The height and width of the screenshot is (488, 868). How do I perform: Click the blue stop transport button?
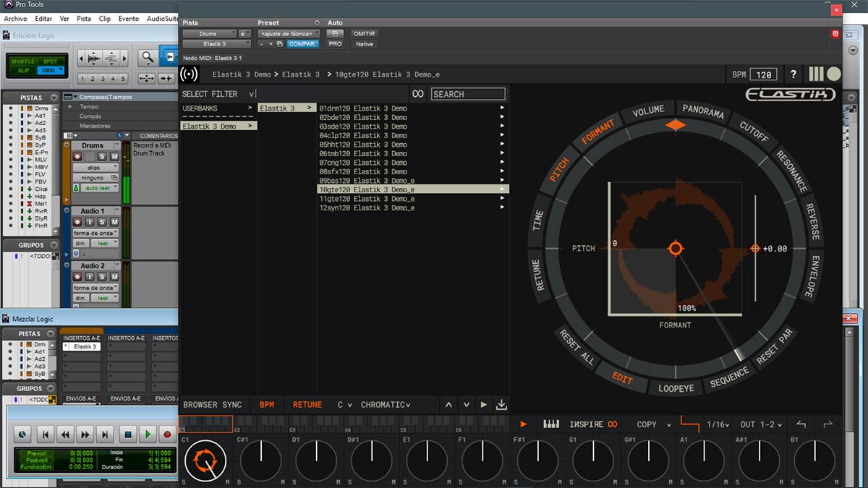point(128,435)
